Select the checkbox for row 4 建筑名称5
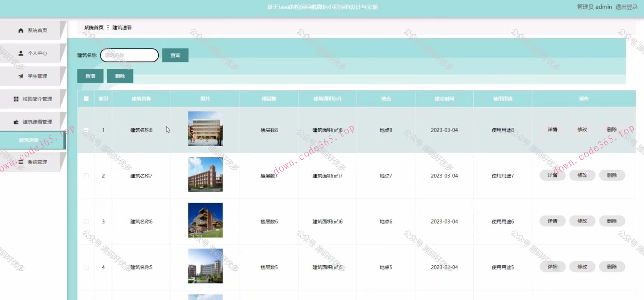644x300 pixels. pos(86,267)
